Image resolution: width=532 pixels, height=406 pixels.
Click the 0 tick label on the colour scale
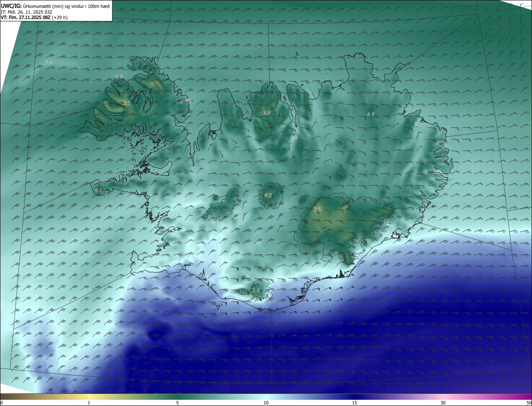tap(2, 403)
